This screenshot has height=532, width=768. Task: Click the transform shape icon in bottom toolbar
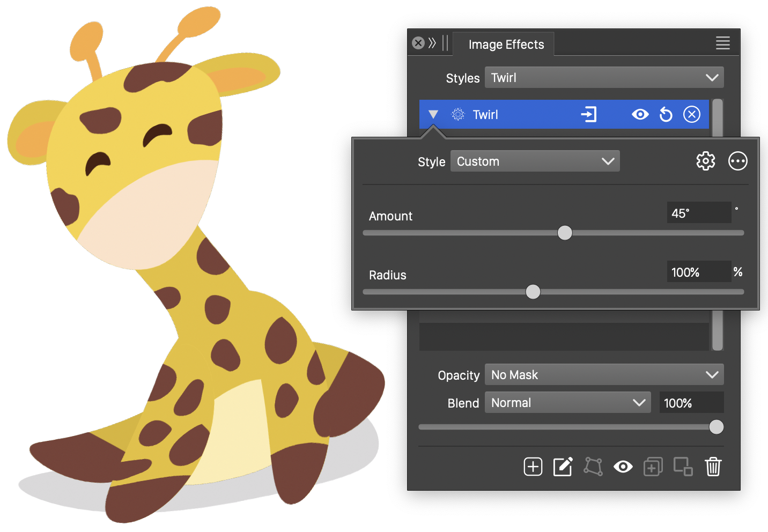pyautogui.click(x=593, y=467)
